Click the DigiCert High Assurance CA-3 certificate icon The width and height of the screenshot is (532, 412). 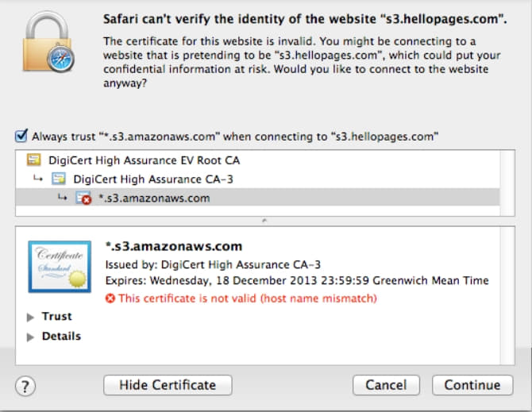click(x=59, y=179)
